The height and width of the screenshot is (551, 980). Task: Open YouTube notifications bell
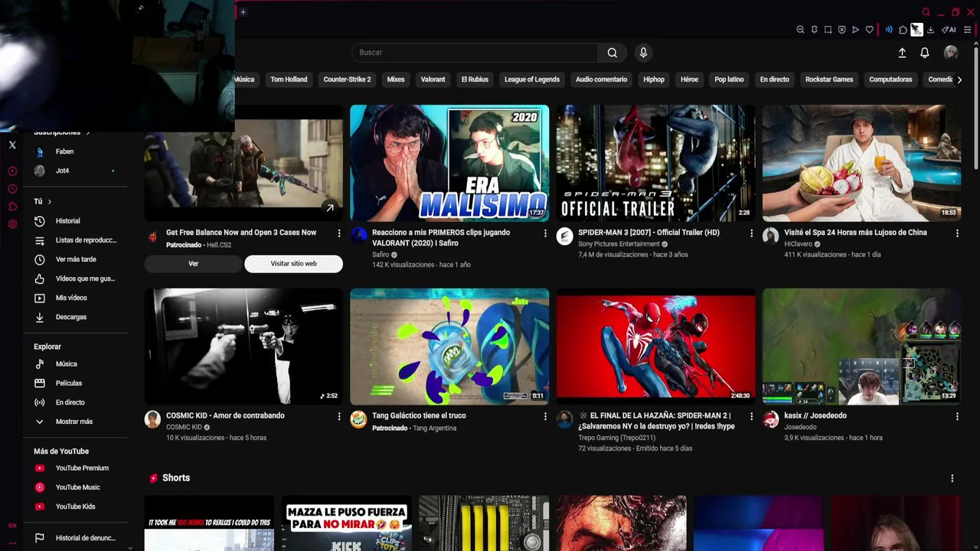(925, 53)
